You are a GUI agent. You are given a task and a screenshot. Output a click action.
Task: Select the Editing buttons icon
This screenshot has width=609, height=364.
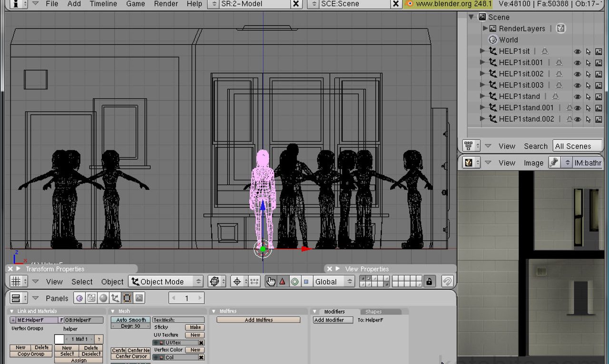[126, 297]
